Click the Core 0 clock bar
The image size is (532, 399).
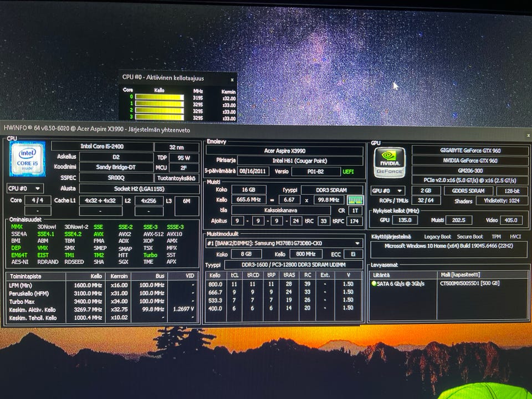click(160, 98)
